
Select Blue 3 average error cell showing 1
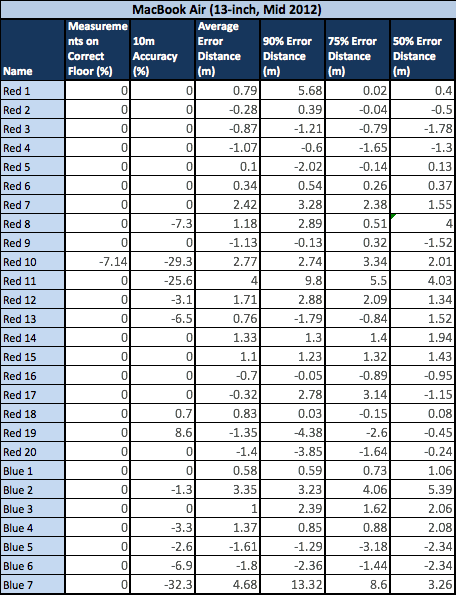227,508
